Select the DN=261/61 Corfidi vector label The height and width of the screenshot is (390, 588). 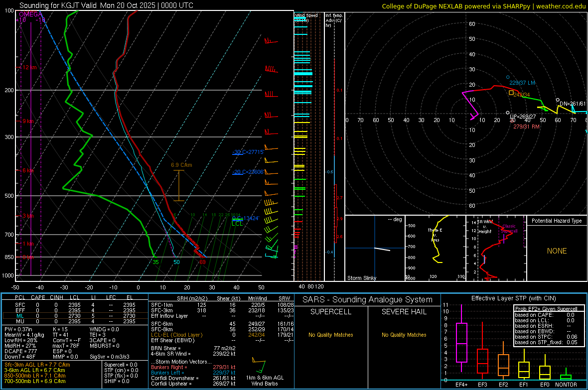572,104
